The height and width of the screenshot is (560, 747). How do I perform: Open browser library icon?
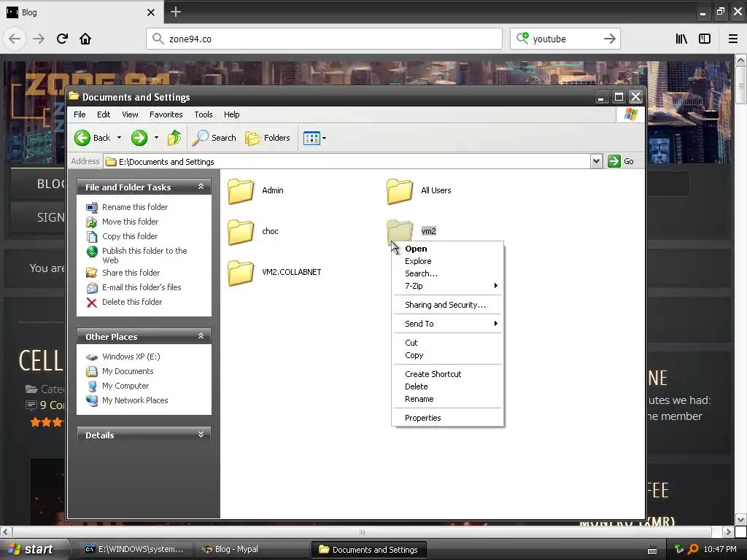pyautogui.click(x=681, y=39)
